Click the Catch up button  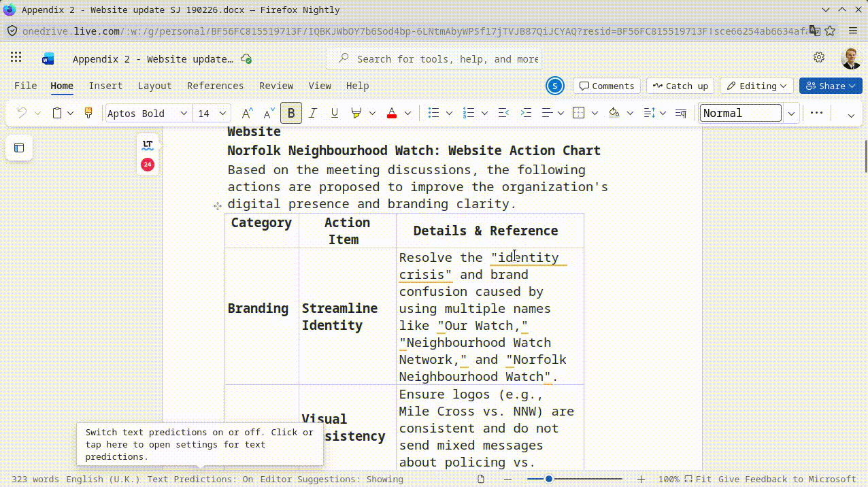click(x=680, y=86)
